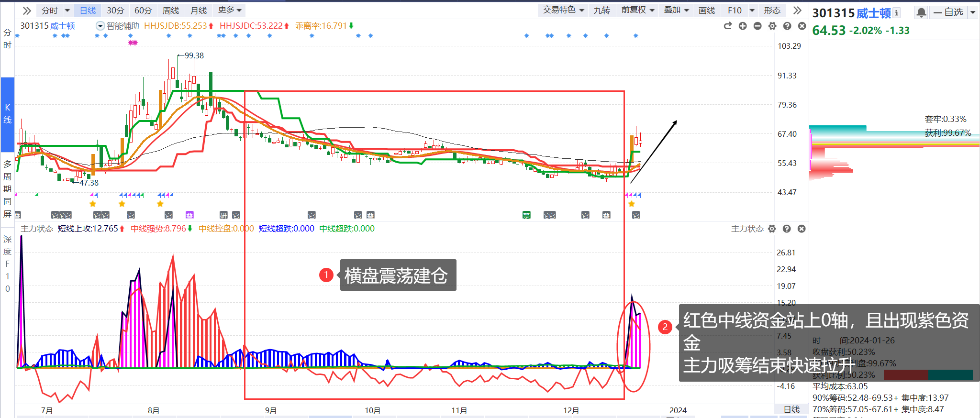980x418 pixels.
Task: Click the HHJSJDB:55.253 indicator value
Action: click(176, 26)
